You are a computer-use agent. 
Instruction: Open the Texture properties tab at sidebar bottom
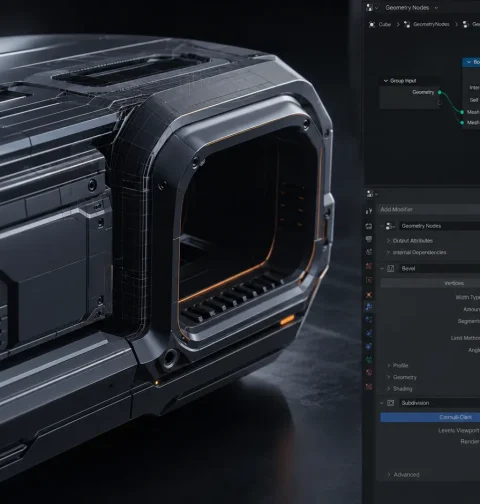point(369,387)
